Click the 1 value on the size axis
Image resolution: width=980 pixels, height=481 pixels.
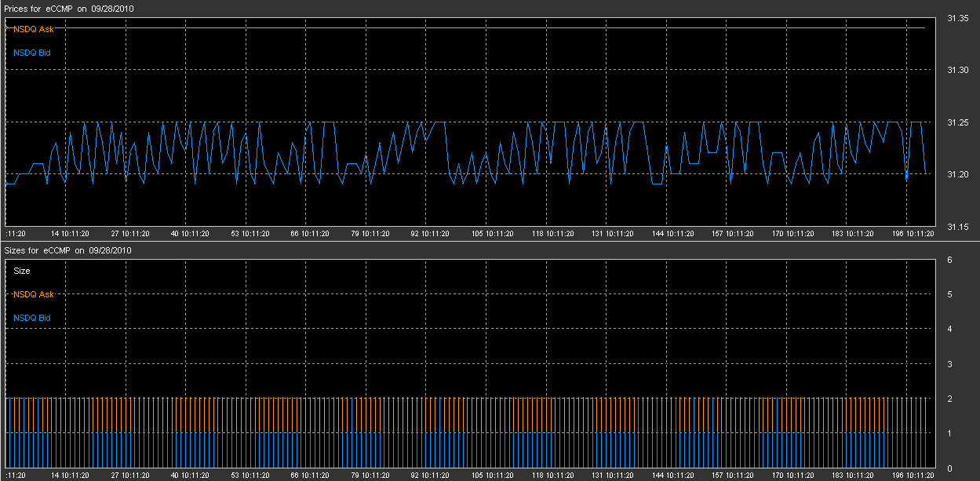click(949, 433)
